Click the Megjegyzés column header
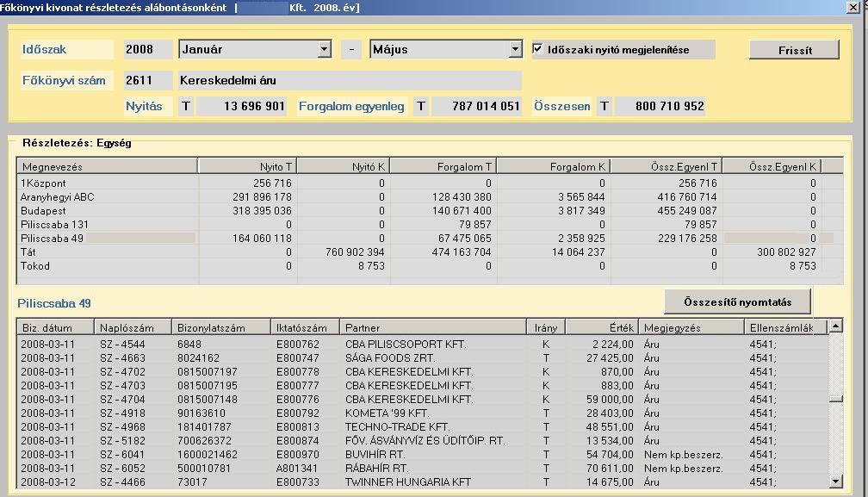Image resolution: width=868 pixels, height=497 pixels. tap(691, 327)
